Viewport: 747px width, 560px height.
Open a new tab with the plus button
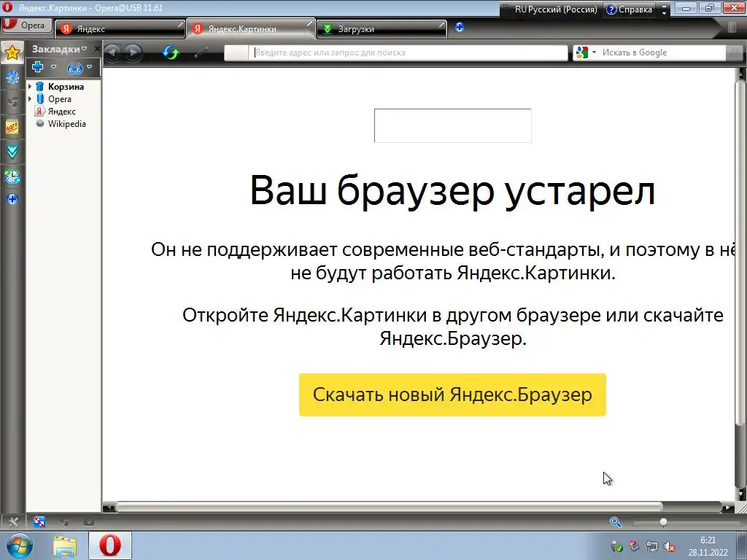tap(460, 27)
